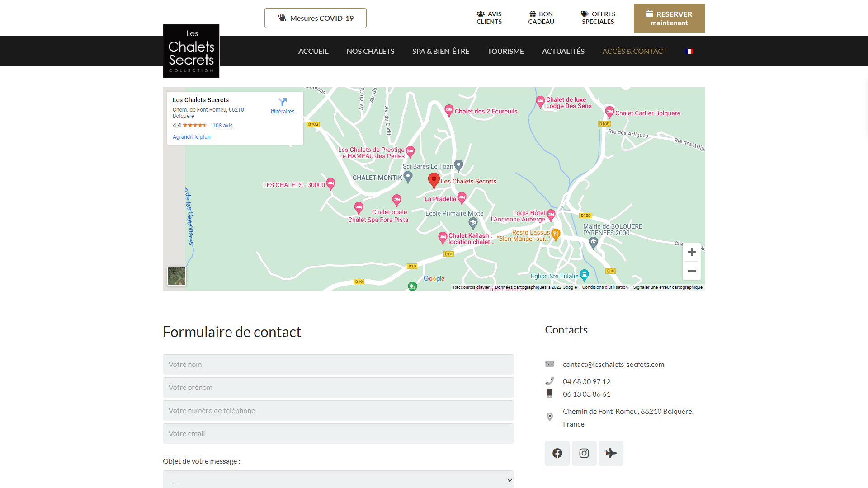This screenshot has width=868, height=488.
Task: Zoom out on the map
Action: (x=692, y=271)
